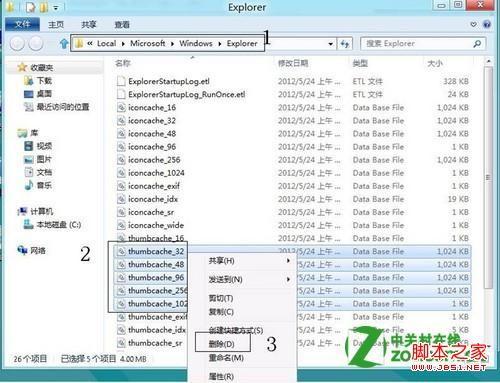Choose Delete (D) from the context menu
The image size is (500, 383).
pos(222,344)
